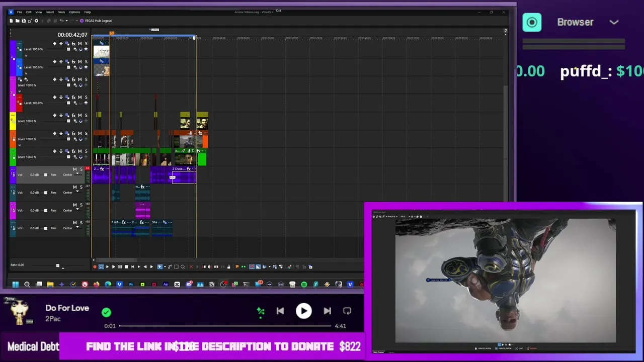Open the View menu
644x362 pixels.
point(39,12)
